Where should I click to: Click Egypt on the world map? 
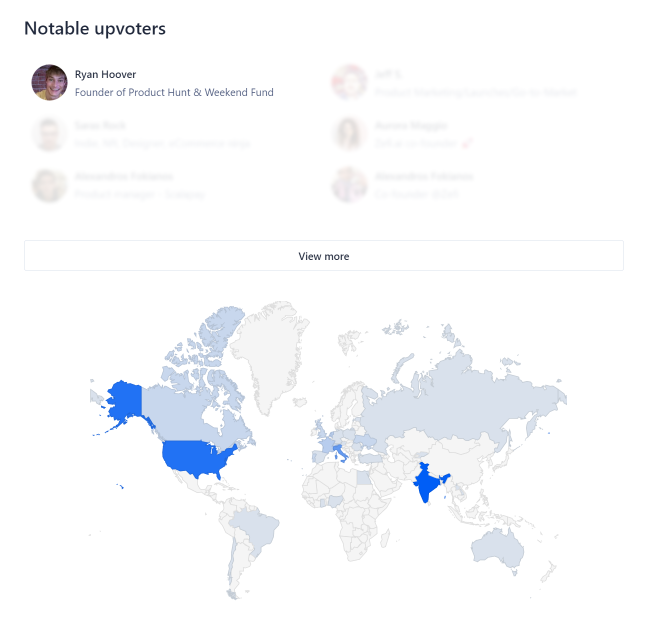(x=363, y=478)
